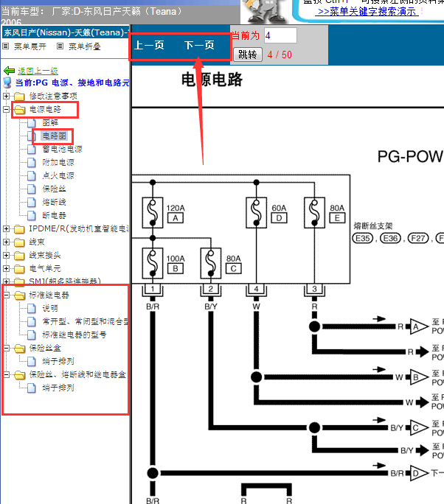Collapse the 电源电路 tree node

pyautogui.click(x=6, y=109)
